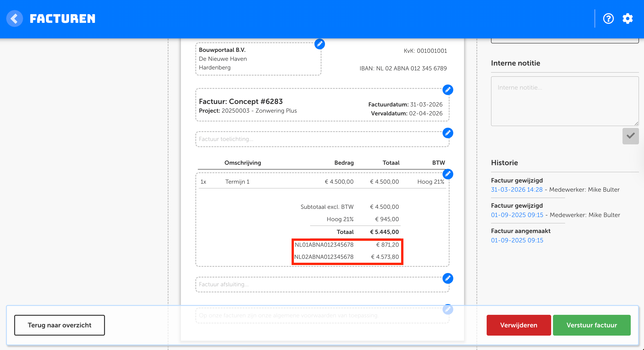Click the 1x quantity of Termijn 1

[203, 182]
